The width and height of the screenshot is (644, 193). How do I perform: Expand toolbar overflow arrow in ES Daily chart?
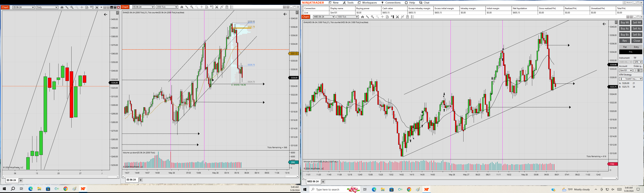[x=101, y=7]
